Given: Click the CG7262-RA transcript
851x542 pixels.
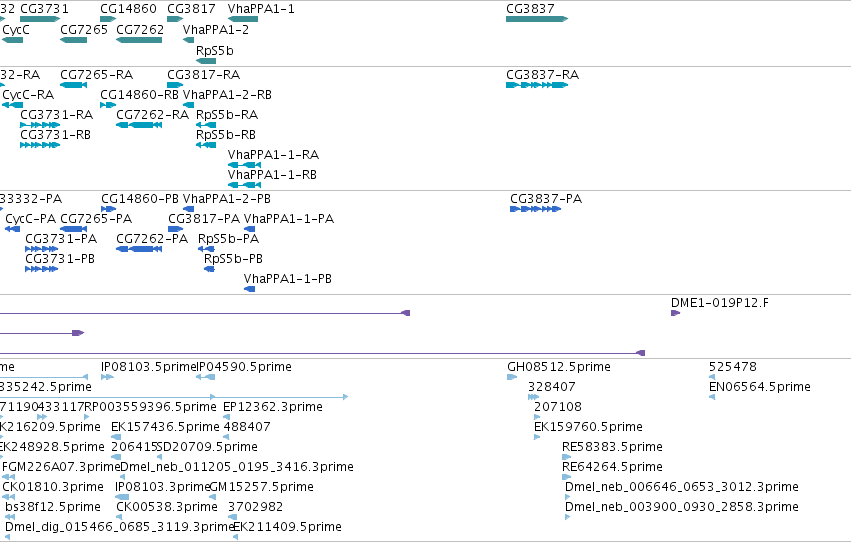Looking at the screenshot, I should (139, 125).
